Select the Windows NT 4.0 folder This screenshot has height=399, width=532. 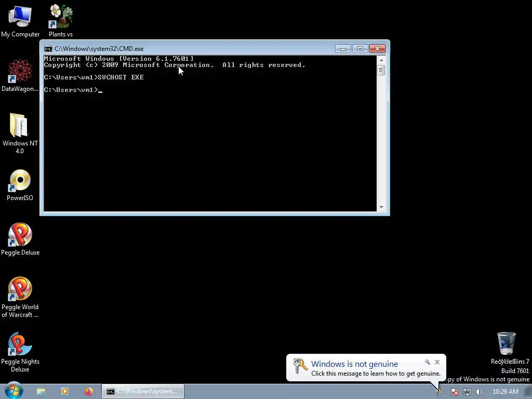[20, 133]
